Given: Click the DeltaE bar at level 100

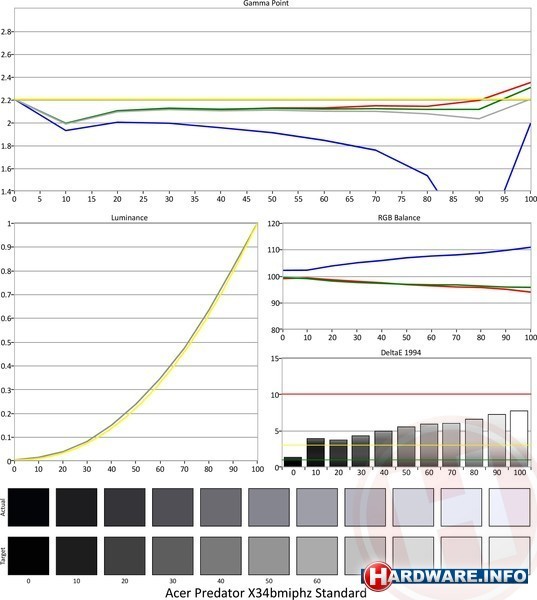Looking at the screenshot, I should (x=519, y=439).
